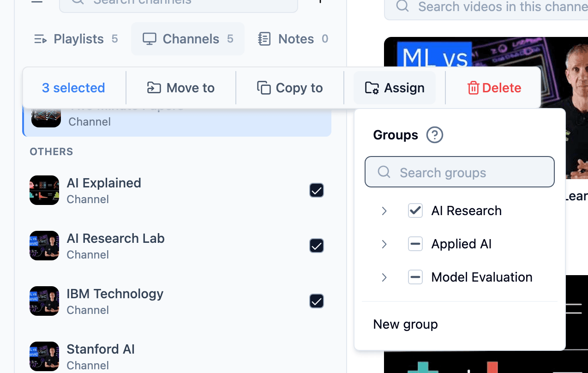Uncheck the AI Research group checkbox

415,211
